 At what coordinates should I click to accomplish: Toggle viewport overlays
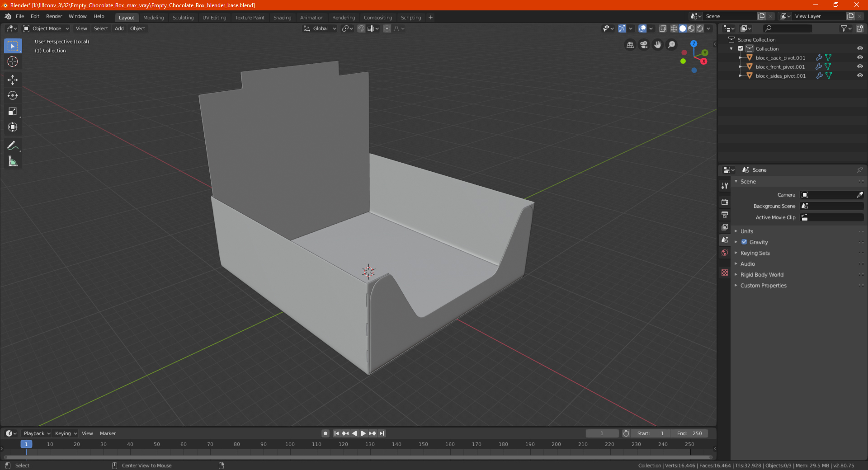(642, 28)
